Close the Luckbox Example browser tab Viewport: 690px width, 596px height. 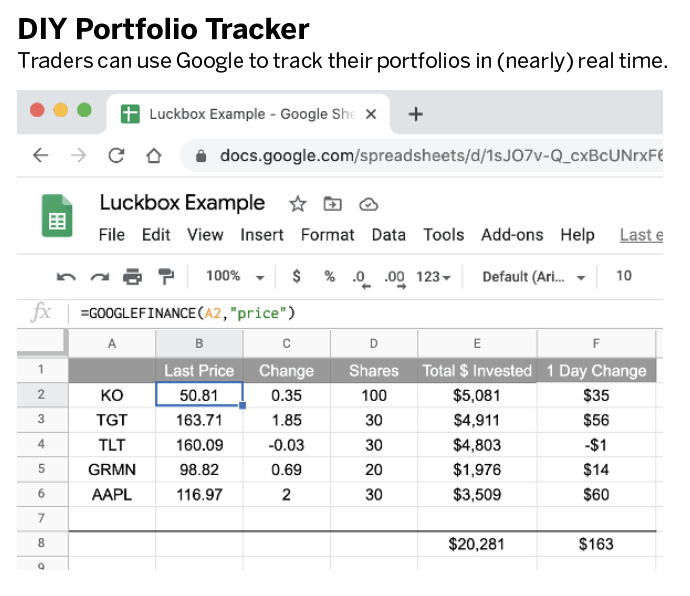tap(371, 114)
